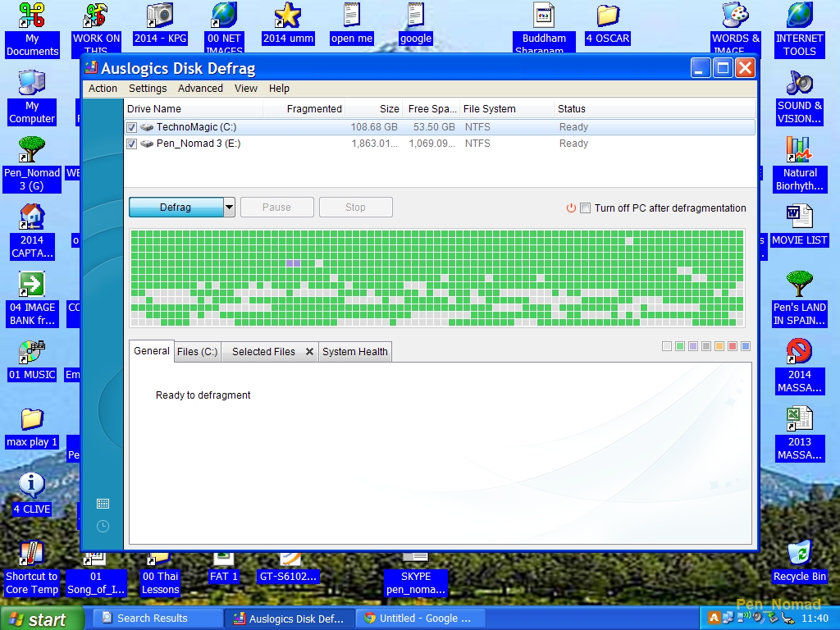Click the 108.68 GB size value

(x=374, y=127)
